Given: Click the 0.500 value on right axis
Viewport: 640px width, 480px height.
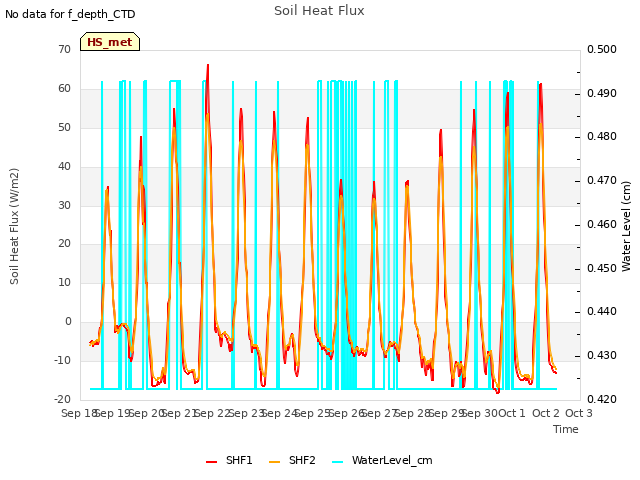Looking at the screenshot, I should [602, 49].
